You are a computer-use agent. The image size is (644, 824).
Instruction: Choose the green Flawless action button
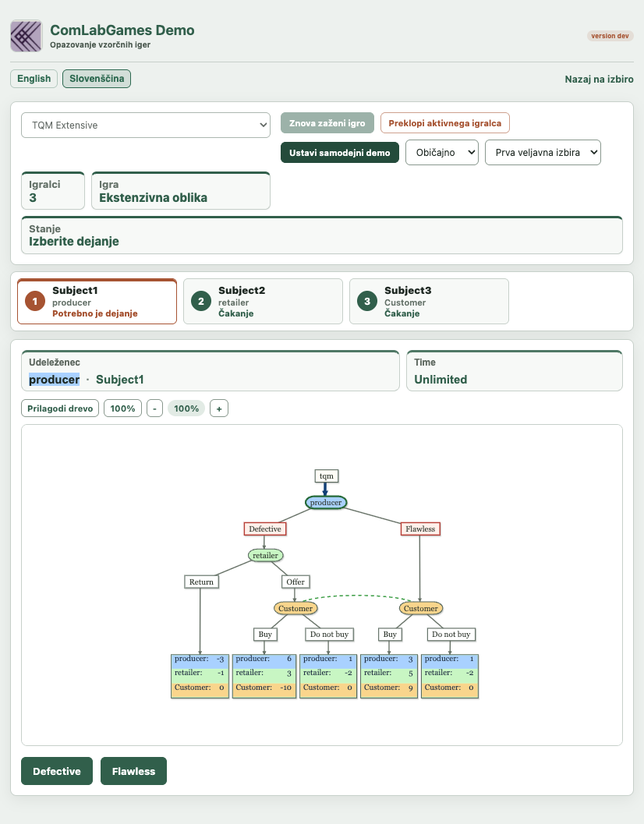click(x=133, y=771)
